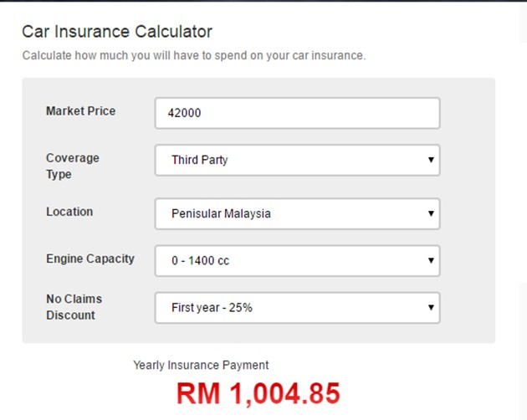Image resolution: width=527 pixels, height=420 pixels.
Task: Click the Market Price input field
Action: click(x=297, y=114)
